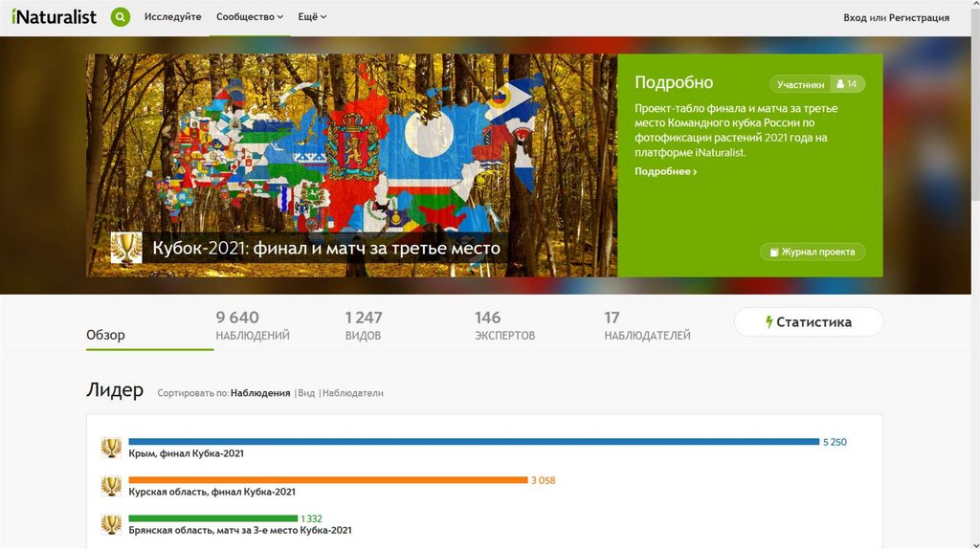Click the orange Курская область bar
This screenshot has height=549, width=980.
click(x=328, y=480)
